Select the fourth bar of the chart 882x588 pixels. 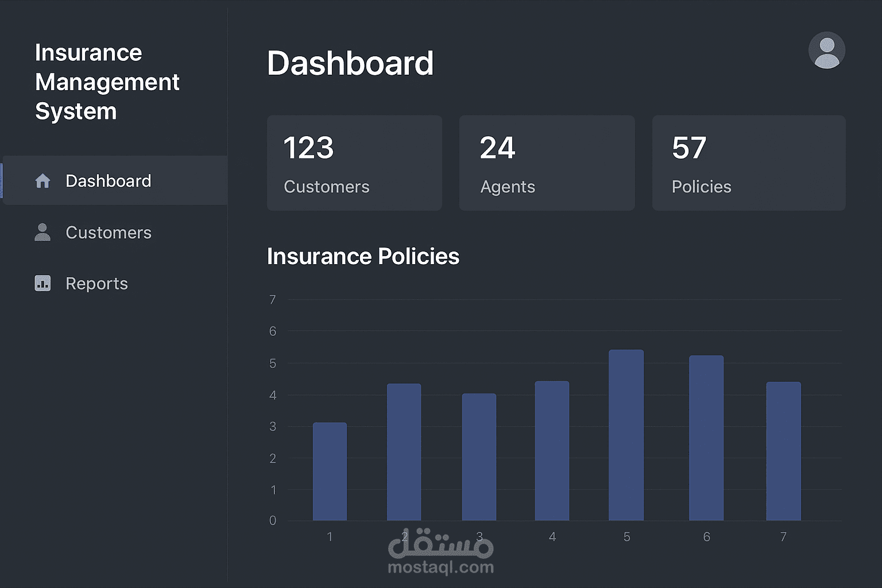pyautogui.click(x=552, y=451)
